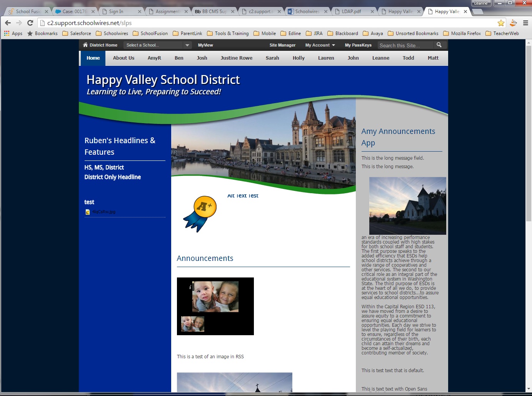The image size is (532, 396).
Task: Click the site search magnifier icon
Action: tap(439, 45)
